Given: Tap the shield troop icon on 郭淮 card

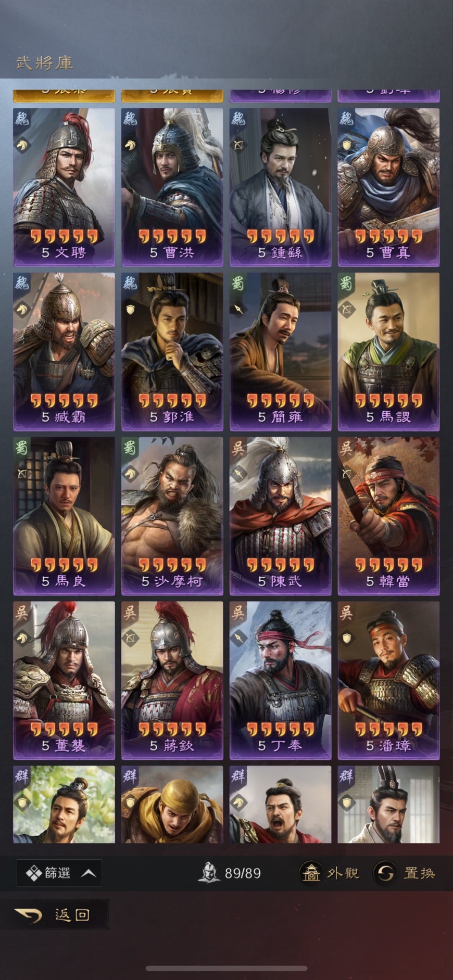Looking at the screenshot, I should pyautogui.click(x=130, y=310).
